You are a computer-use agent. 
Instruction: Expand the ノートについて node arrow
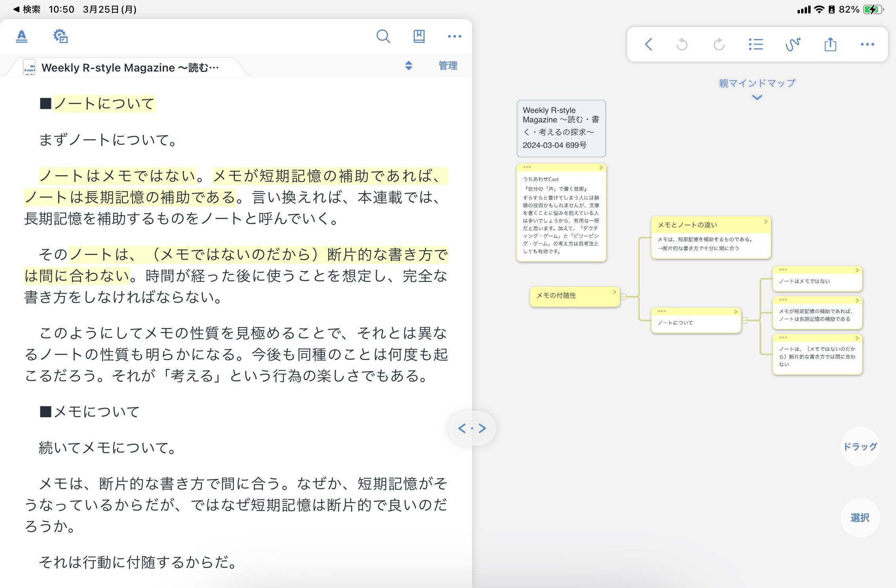[735, 311]
